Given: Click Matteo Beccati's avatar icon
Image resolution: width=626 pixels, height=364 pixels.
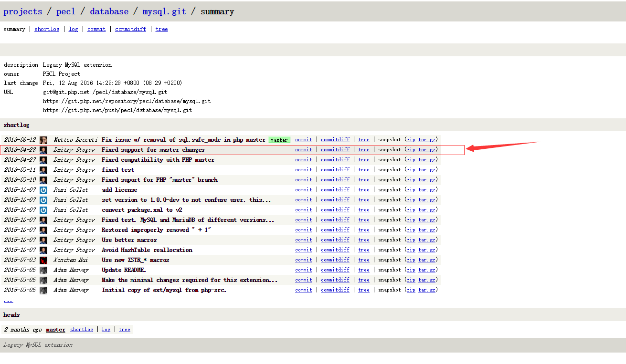Looking at the screenshot, I should [x=43, y=140].
